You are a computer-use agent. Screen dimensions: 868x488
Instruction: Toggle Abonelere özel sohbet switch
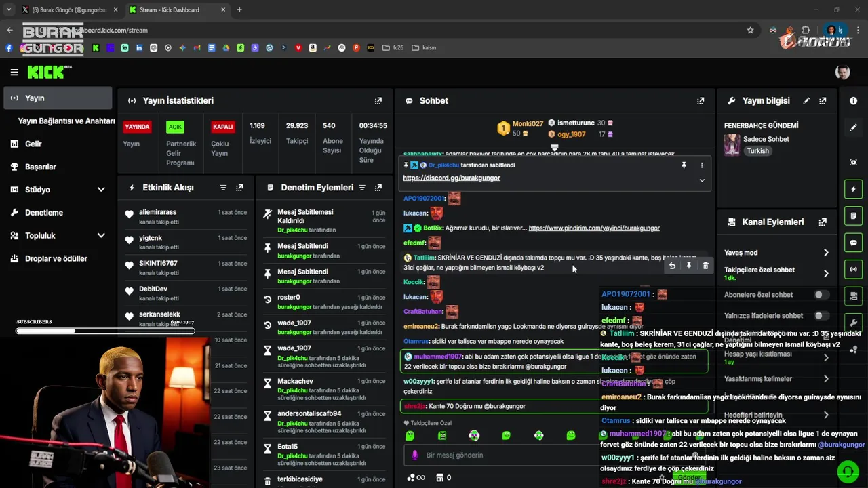821,295
